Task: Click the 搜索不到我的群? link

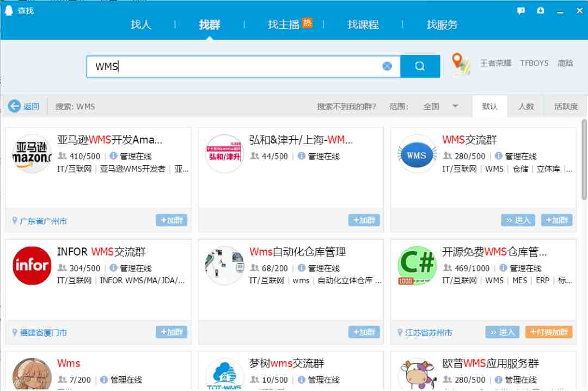Action: tap(346, 107)
